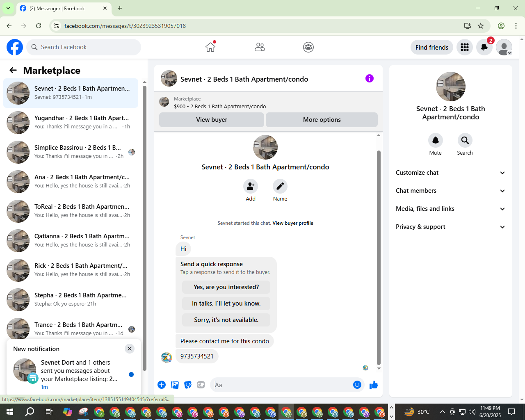Screen dimensions: 525x420
Task: Open more actions plus icon in composer
Action: click(x=162, y=385)
